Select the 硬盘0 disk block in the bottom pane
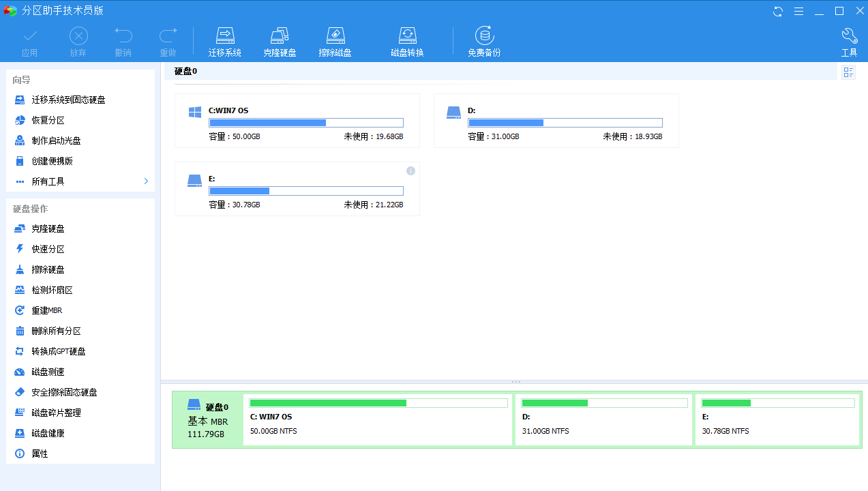The height and width of the screenshot is (491, 868). tap(207, 419)
